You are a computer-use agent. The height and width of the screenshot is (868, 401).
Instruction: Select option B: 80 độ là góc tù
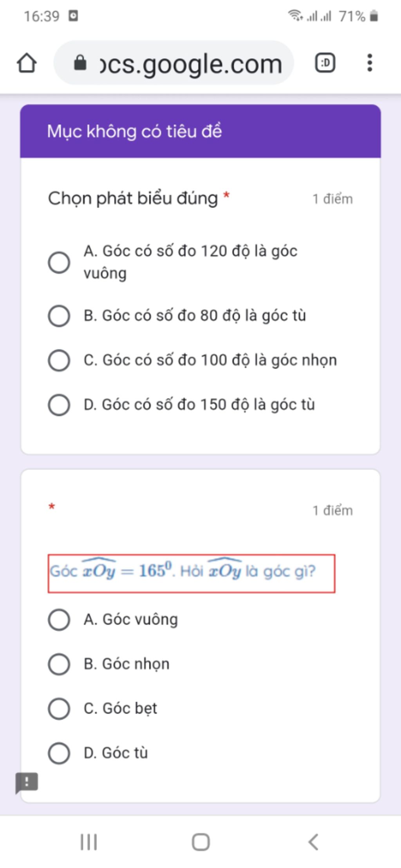[x=59, y=316]
